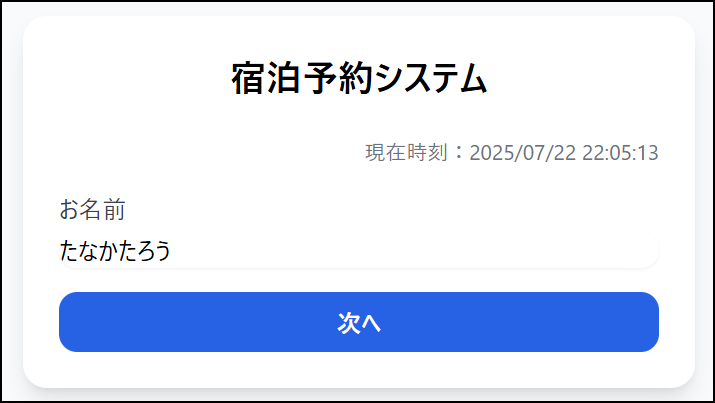Viewport: 715px width, 403px height.
Task: Submit the name using the blue button
Action: (358, 322)
